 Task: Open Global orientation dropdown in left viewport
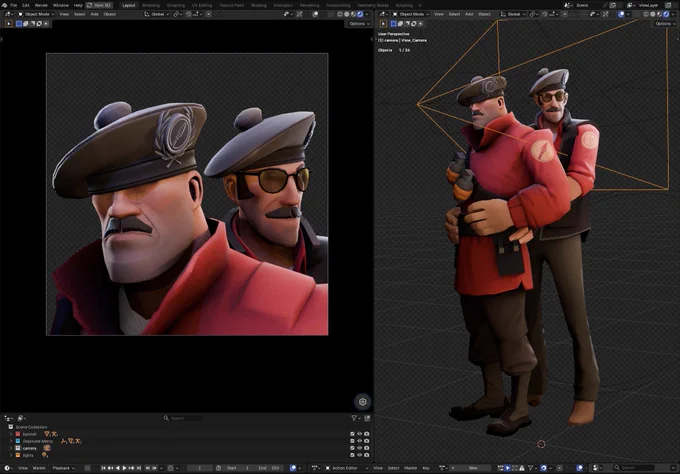click(157, 14)
